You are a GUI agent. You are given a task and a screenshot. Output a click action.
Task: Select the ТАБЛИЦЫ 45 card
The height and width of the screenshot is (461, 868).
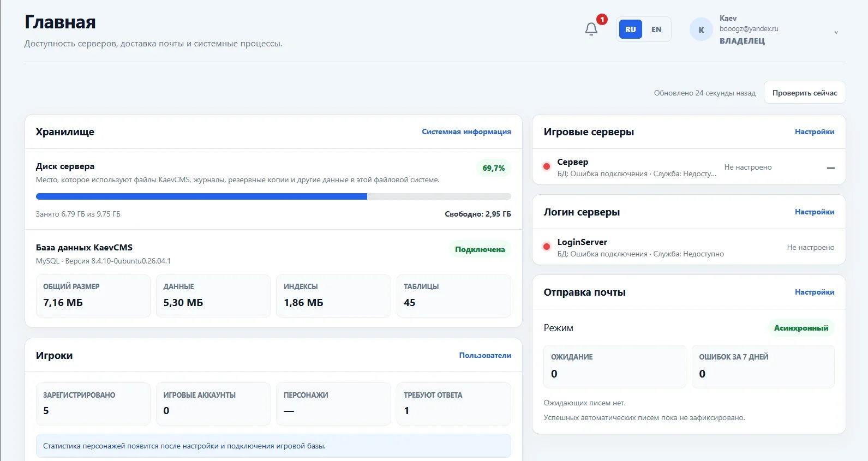pyautogui.click(x=454, y=296)
